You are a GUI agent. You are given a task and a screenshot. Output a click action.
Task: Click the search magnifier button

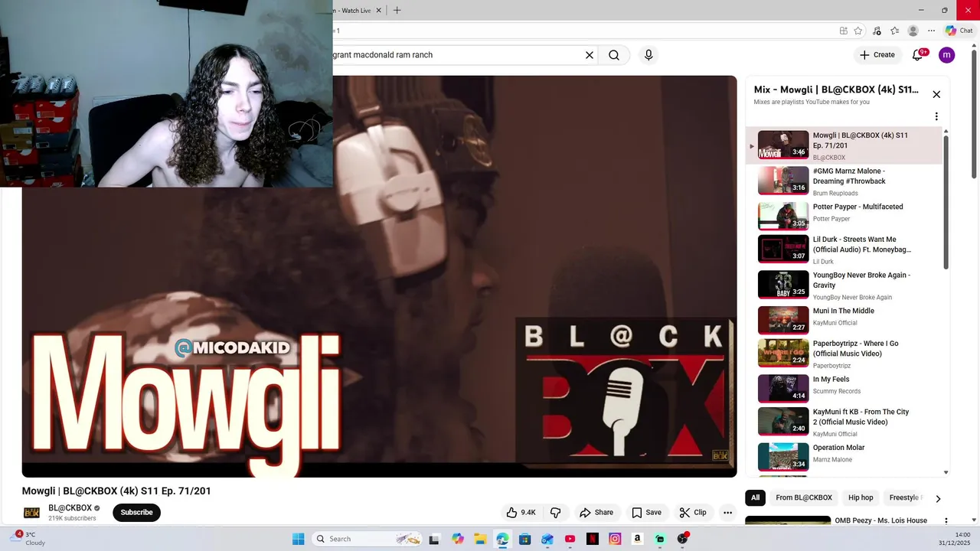(x=614, y=55)
